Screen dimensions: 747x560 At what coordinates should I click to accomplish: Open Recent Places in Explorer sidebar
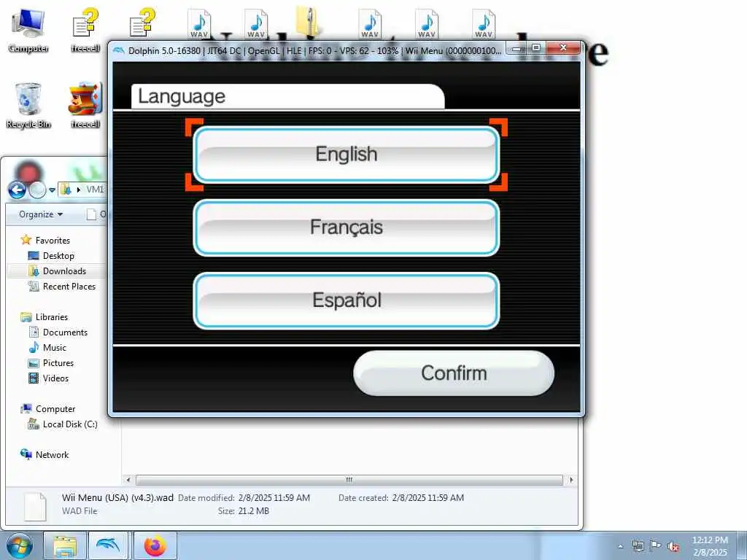[x=62, y=286]
